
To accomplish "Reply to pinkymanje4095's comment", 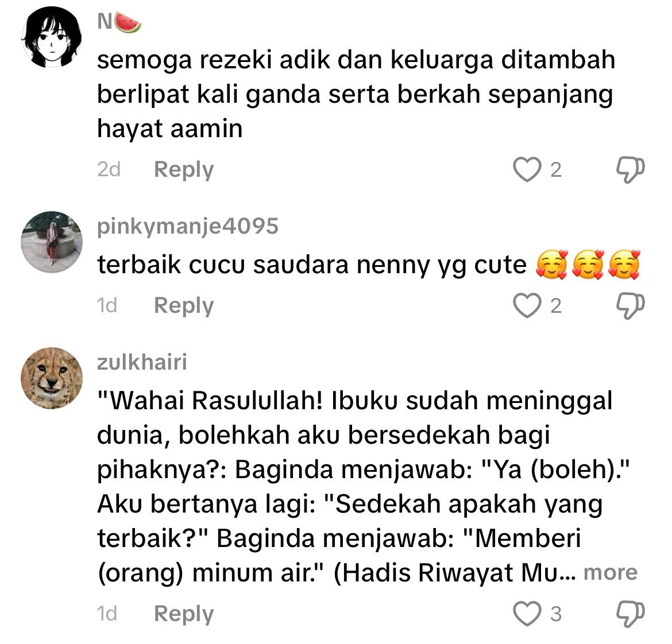I will (183, 306).
